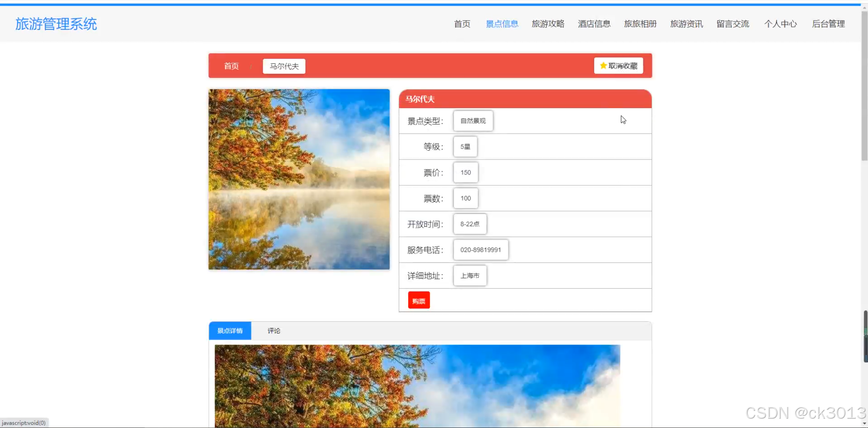The image size is (868, 428).
Task: Click the large detail image under 景点详情
Action: coord(417,386)
